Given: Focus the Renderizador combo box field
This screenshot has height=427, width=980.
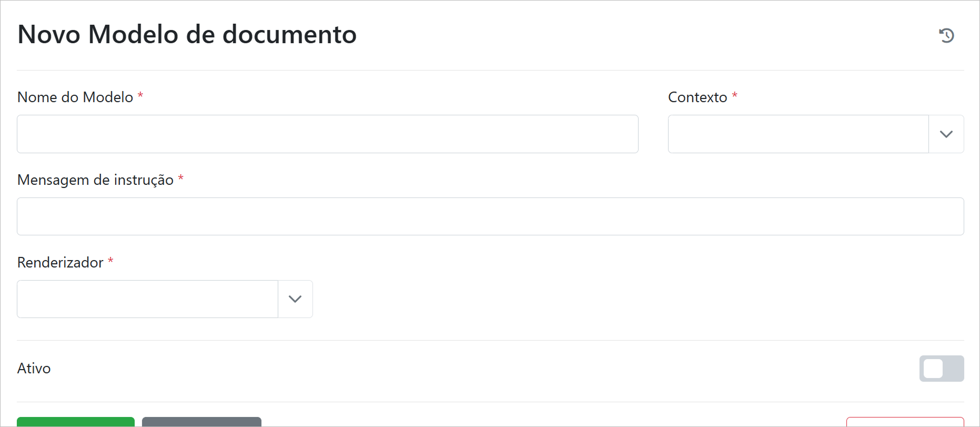Looking at the screenshot, I should click(147, 299).
